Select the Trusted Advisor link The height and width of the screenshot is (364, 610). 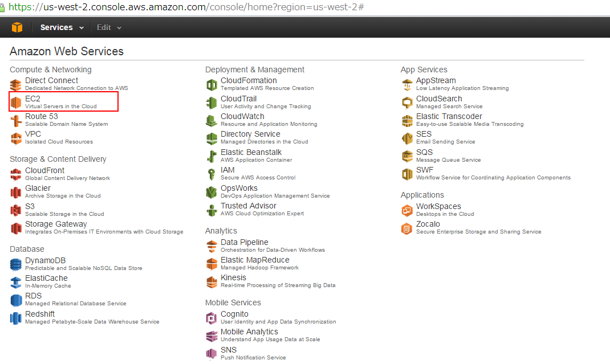tap(248, 206)
